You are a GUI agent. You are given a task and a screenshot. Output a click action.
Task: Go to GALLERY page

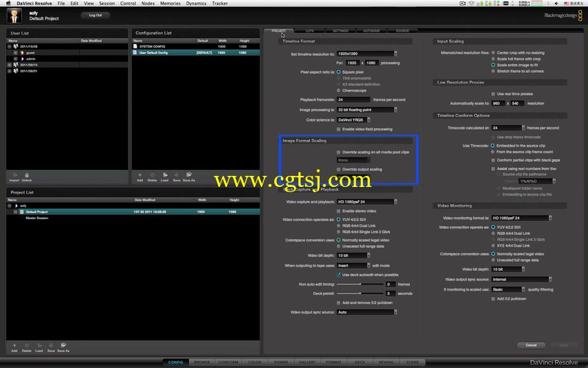[x=307, y=362]
